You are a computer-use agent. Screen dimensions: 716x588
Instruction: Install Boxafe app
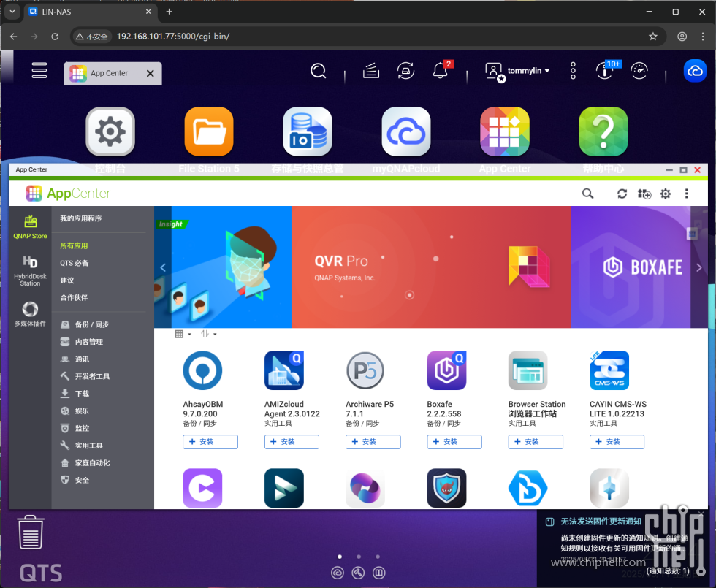(x=454, y=442)
